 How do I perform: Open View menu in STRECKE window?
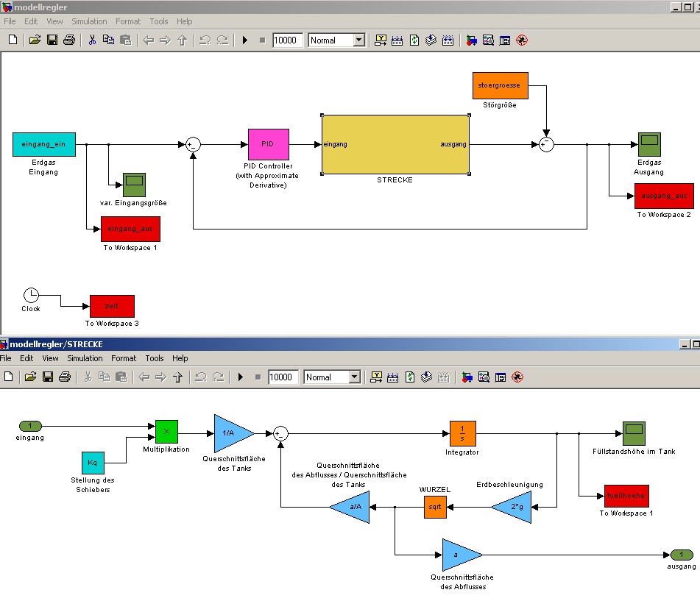50,358
